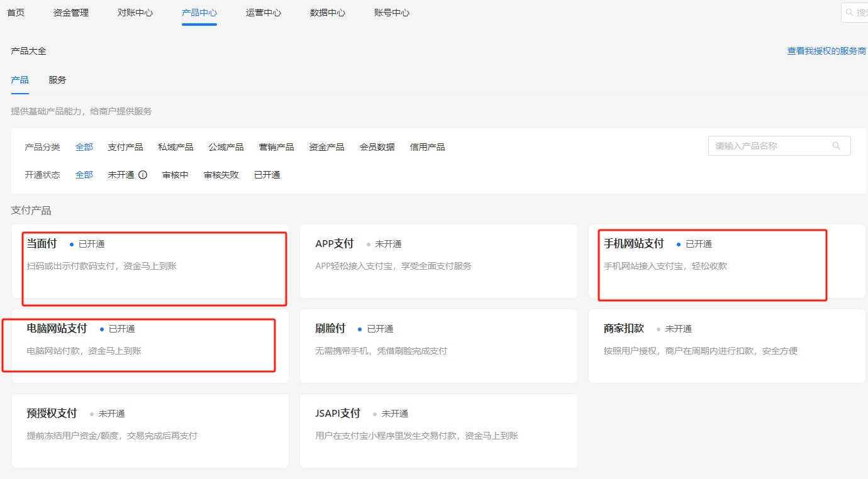This screenshot has width=868, height=479.
Task: Click 未开通 status on JSAPI支付 card
Action: click(x=395, y=414)
